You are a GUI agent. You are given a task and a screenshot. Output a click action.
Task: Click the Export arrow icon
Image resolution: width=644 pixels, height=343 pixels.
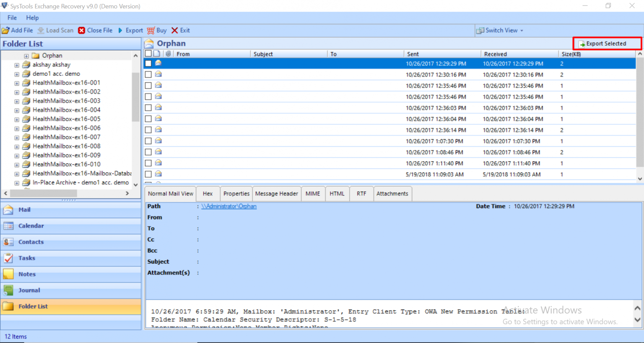coord(120,31)
